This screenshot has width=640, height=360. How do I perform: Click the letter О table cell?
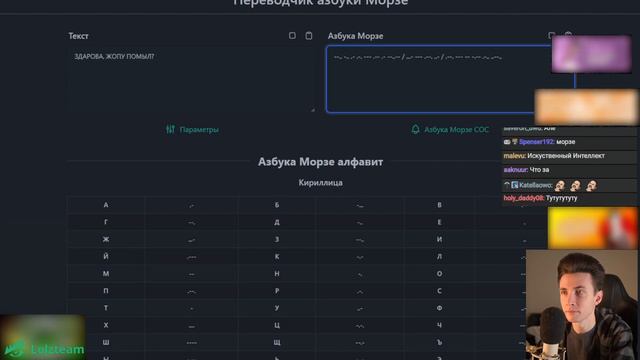[439, 273]
